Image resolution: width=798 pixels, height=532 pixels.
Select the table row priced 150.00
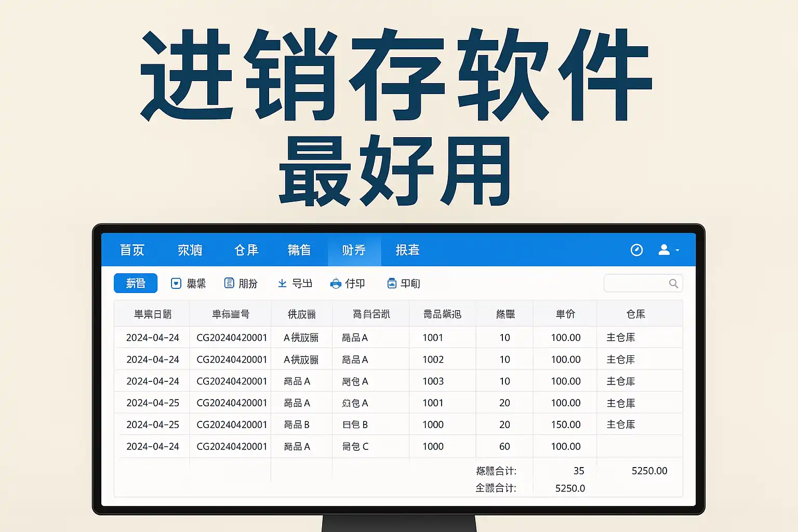[397, 424]
